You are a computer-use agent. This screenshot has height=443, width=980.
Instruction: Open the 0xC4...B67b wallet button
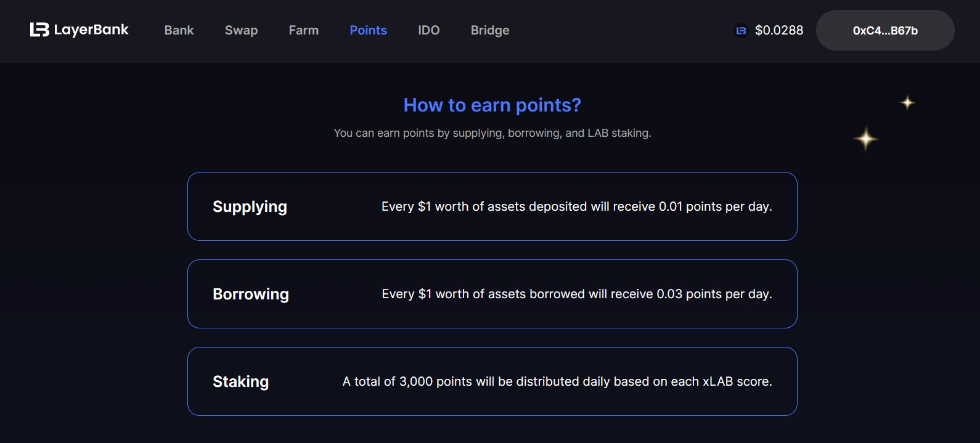coord(884,30)
